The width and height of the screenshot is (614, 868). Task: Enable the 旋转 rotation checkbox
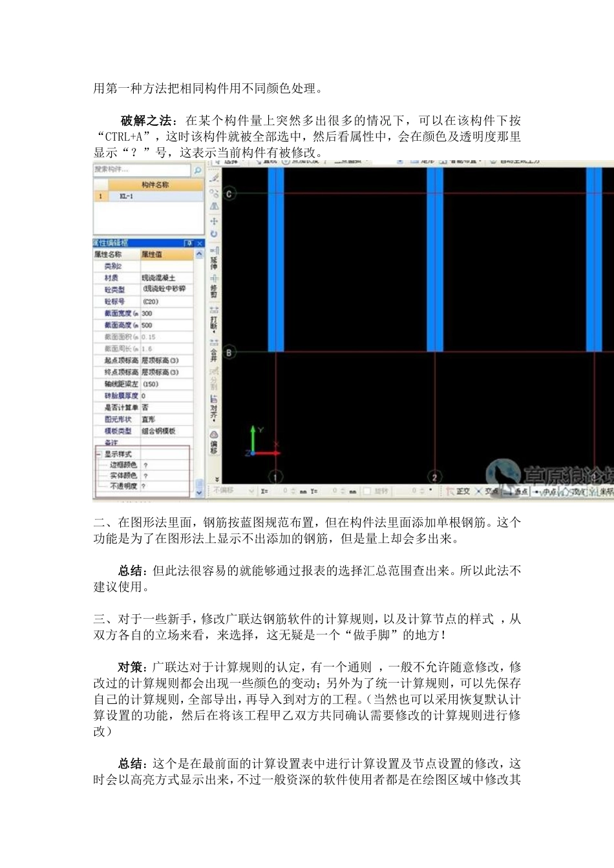click(367, 491)
